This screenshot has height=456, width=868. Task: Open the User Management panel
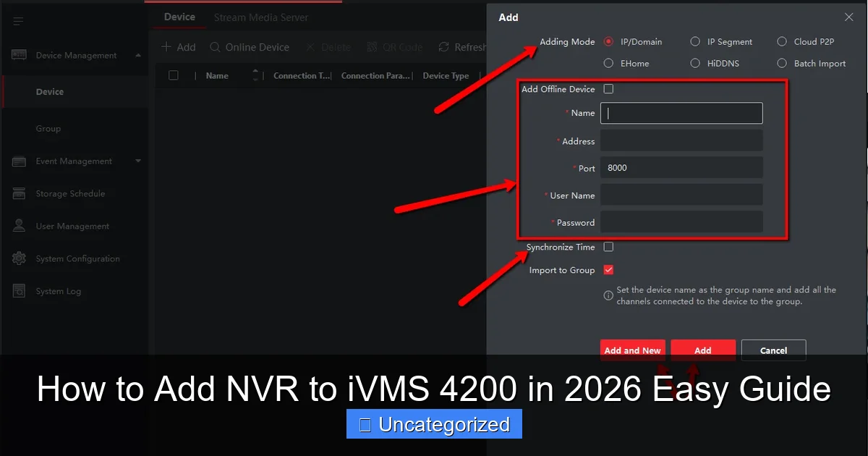(x=71, y=226)
